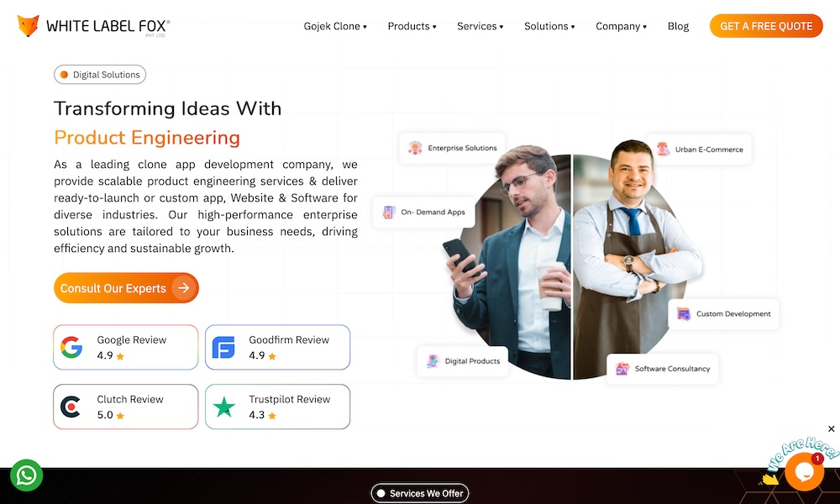Click the Get A Free Quote button
The image size is (840, 504).
(766, 26)
